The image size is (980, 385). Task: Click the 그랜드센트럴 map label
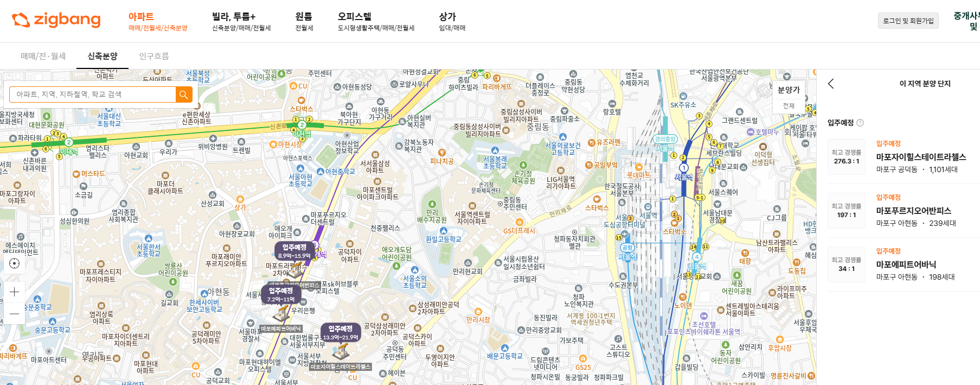(x=740, y=121)
